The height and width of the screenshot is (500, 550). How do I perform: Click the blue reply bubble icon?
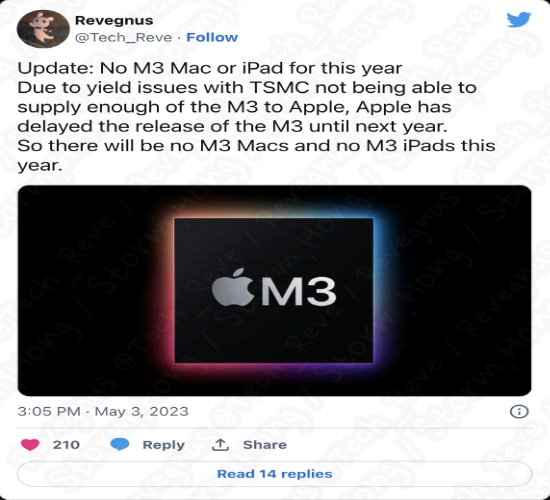(120, 445)
